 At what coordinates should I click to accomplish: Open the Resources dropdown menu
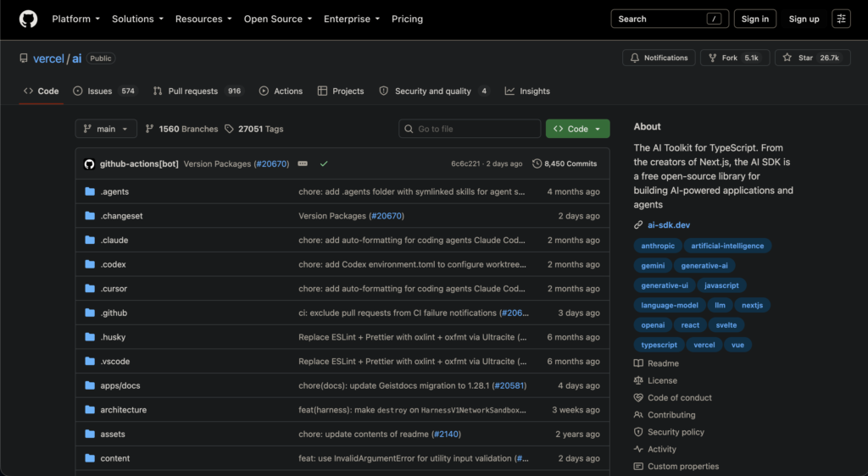(203, 19)
